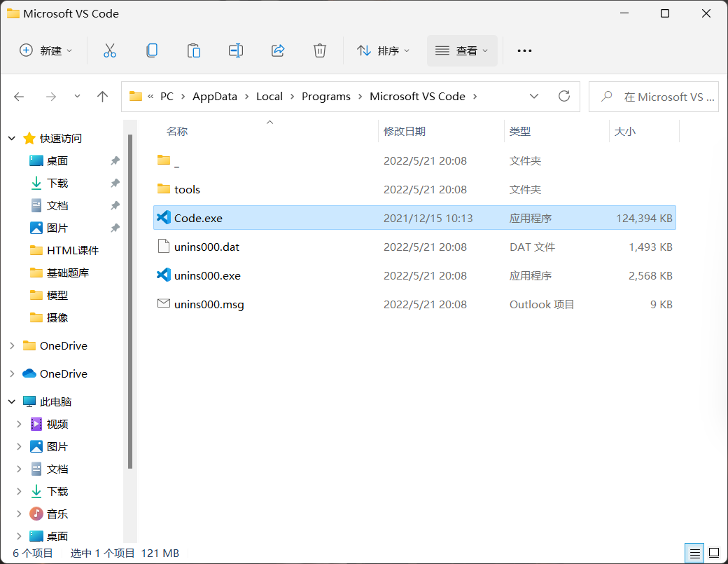Navigate back to the previous folder
Viewport: 728px width, 564px height.
click(19, 96)
